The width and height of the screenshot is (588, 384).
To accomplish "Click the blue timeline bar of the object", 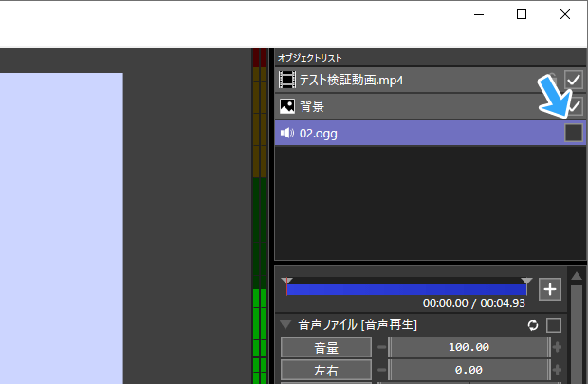I will 407,289.
